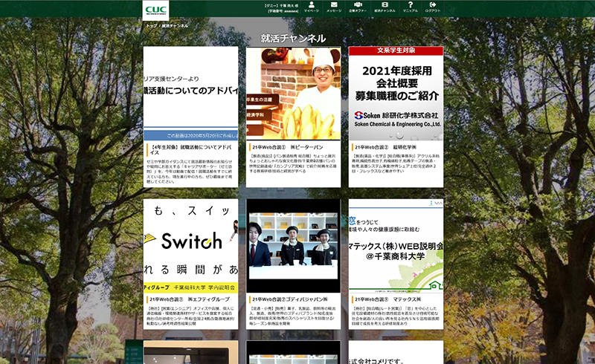
Task: Open 就職活動についてアドバイス video thumbnail
Action: 190,93
